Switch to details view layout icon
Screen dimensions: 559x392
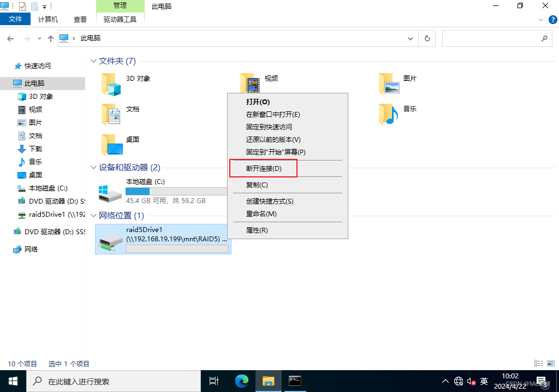[539, 364]
